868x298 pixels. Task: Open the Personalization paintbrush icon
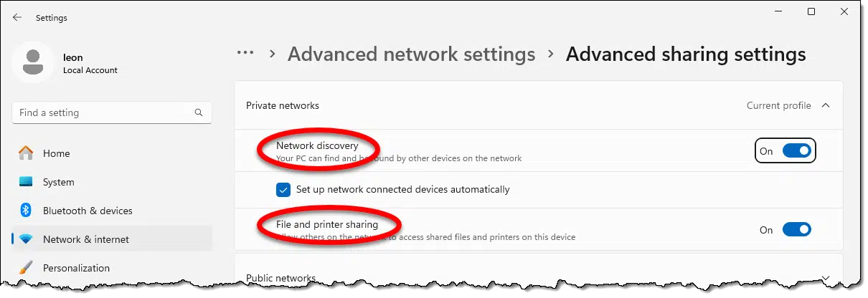26,268
